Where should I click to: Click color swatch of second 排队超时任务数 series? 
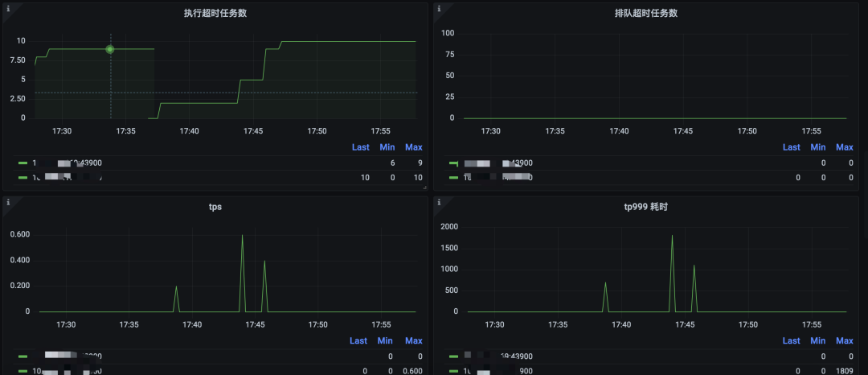(x=453, y=178)
